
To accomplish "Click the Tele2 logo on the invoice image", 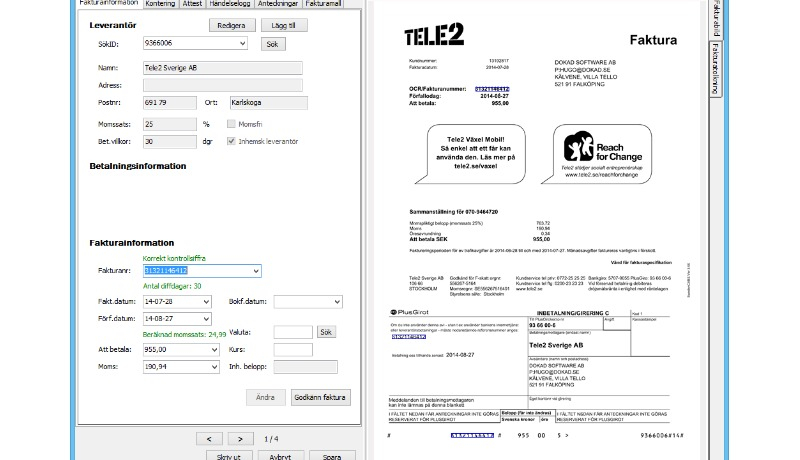I will point(434,35).
